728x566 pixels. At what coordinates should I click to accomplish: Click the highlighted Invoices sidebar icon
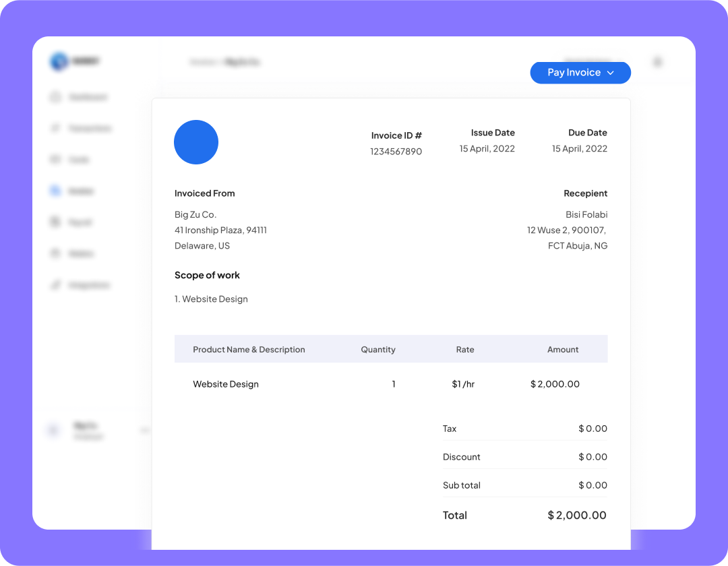coord(56,191)
